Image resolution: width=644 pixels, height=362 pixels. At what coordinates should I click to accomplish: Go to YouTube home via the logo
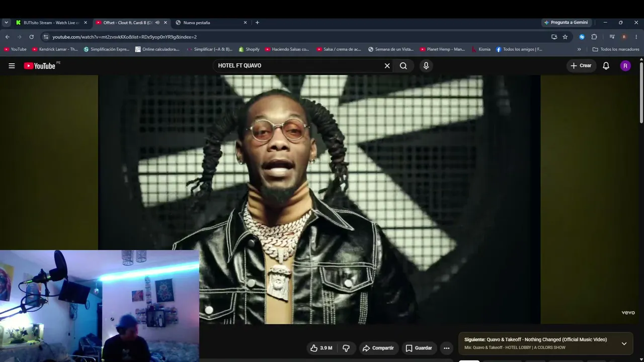click(40, 66)
